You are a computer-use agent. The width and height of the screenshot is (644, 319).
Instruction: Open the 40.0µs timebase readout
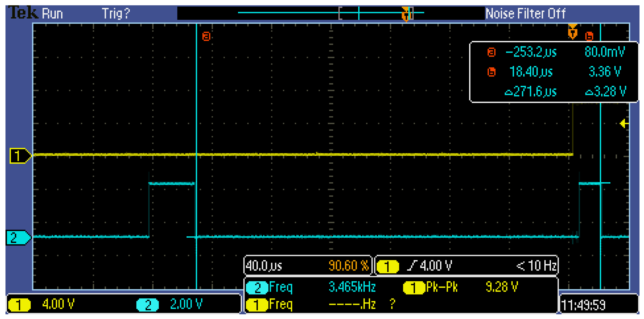click(x=264, y=266)
